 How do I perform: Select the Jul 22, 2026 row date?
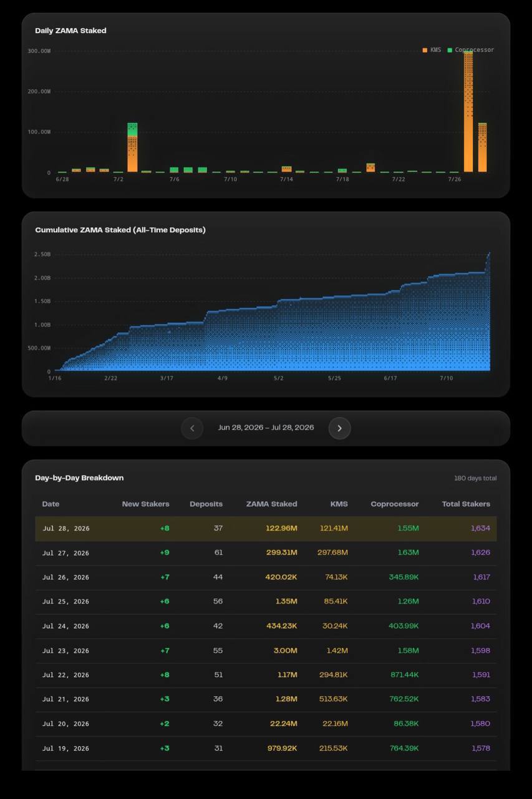coord(66,675)
